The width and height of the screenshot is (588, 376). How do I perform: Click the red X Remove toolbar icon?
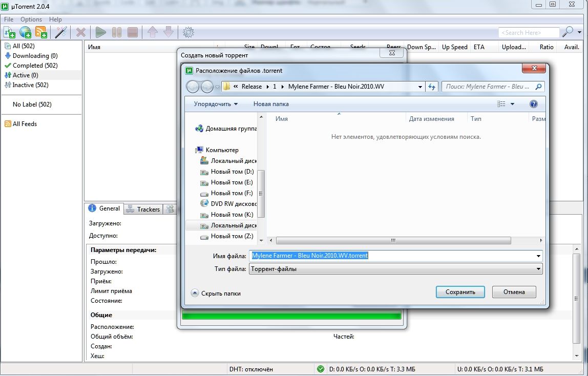(80, 32)
